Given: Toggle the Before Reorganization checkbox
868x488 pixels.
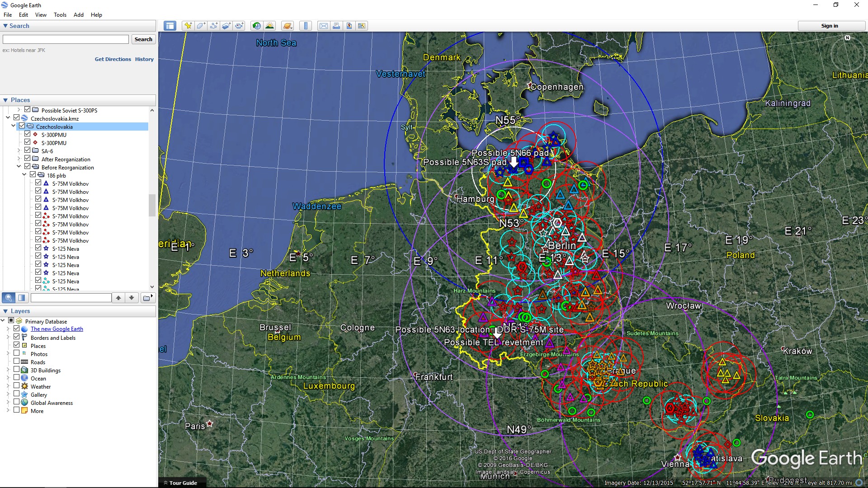Looking at the screenshot, I should 28,167.
